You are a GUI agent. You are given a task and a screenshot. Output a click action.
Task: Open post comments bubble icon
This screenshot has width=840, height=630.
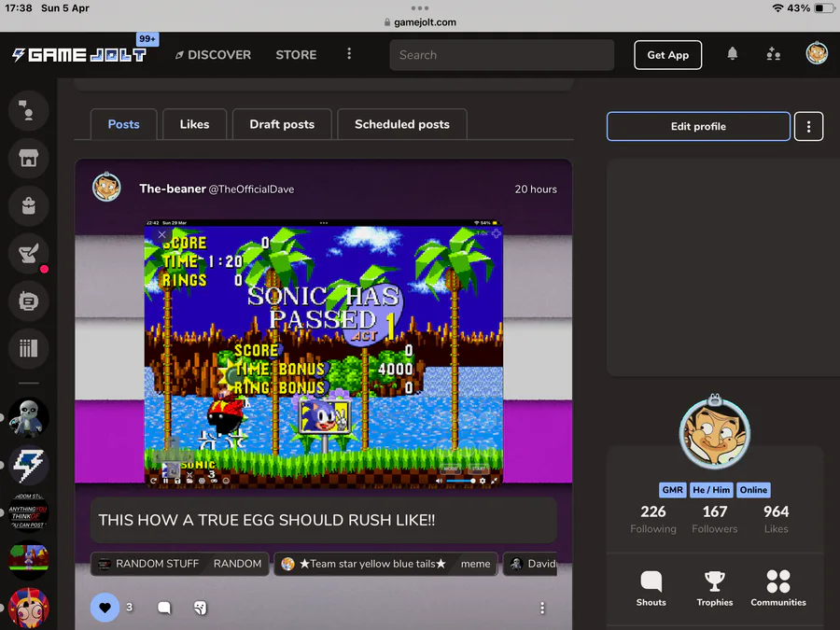(164, 608)
